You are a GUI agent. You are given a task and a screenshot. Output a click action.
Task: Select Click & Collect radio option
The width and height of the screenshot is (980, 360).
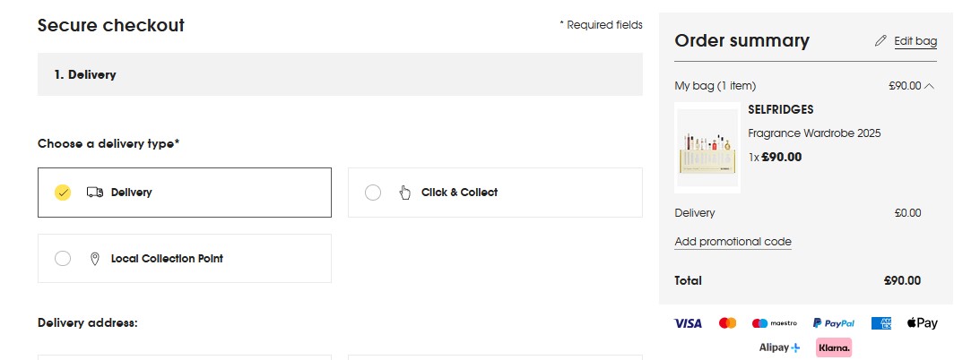373,193
